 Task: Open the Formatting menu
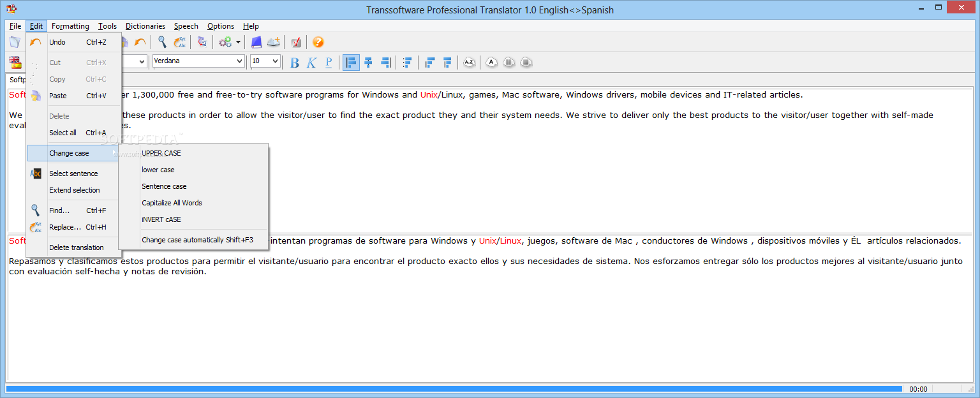pos(70,26)
